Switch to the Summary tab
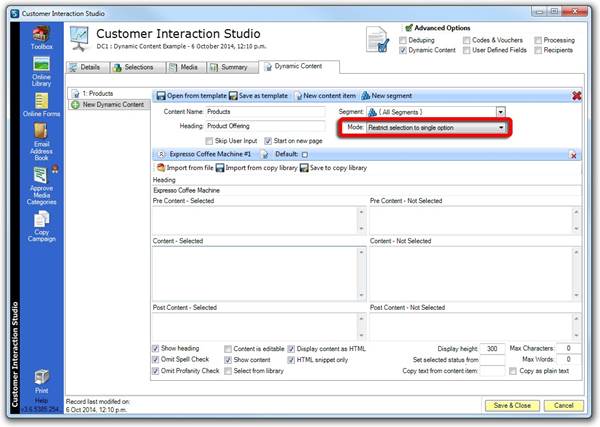The height and width of the screenshot is (427, 600). pyautogui.click(x=232, y=67)
